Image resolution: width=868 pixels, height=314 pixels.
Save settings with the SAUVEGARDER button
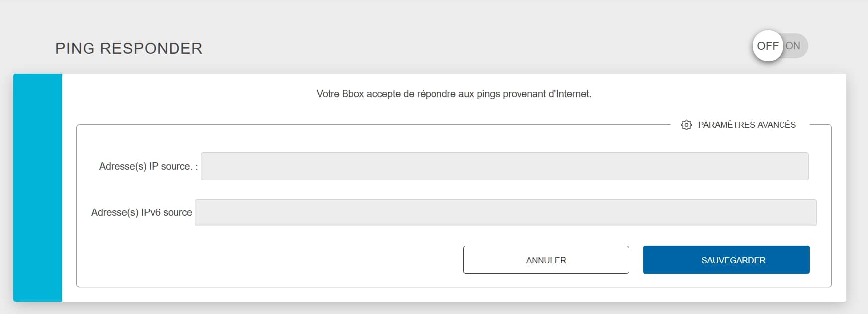coord(726,260)
